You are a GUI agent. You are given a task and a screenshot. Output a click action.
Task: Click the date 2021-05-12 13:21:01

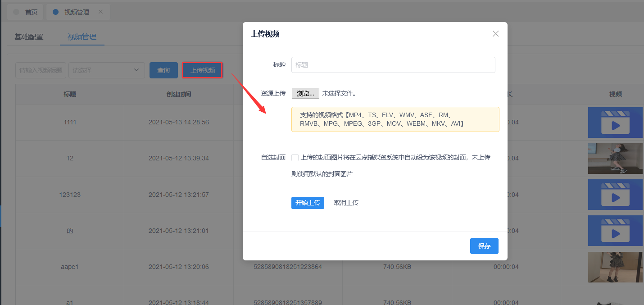179,231
